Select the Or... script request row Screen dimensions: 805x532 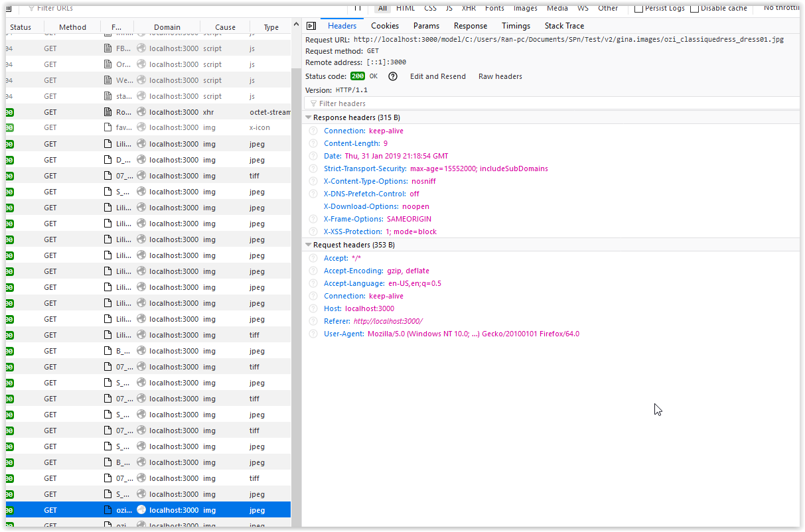(x=148, y=64)
